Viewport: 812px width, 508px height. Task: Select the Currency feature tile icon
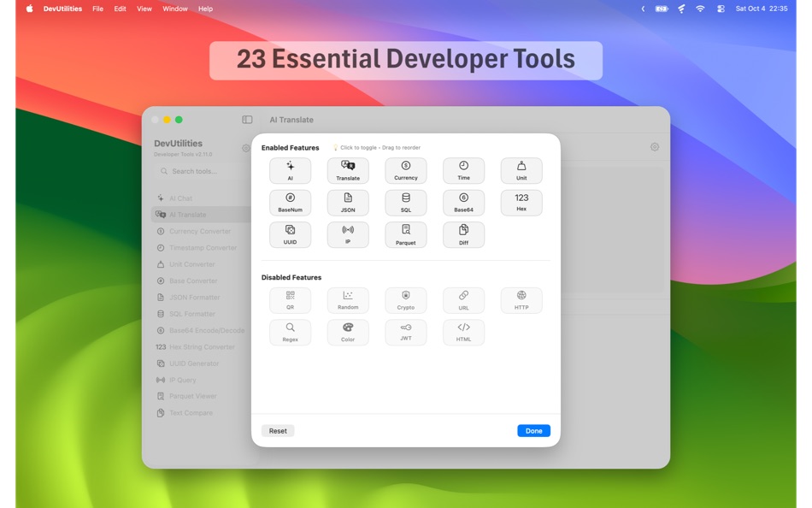pos(405,170)
